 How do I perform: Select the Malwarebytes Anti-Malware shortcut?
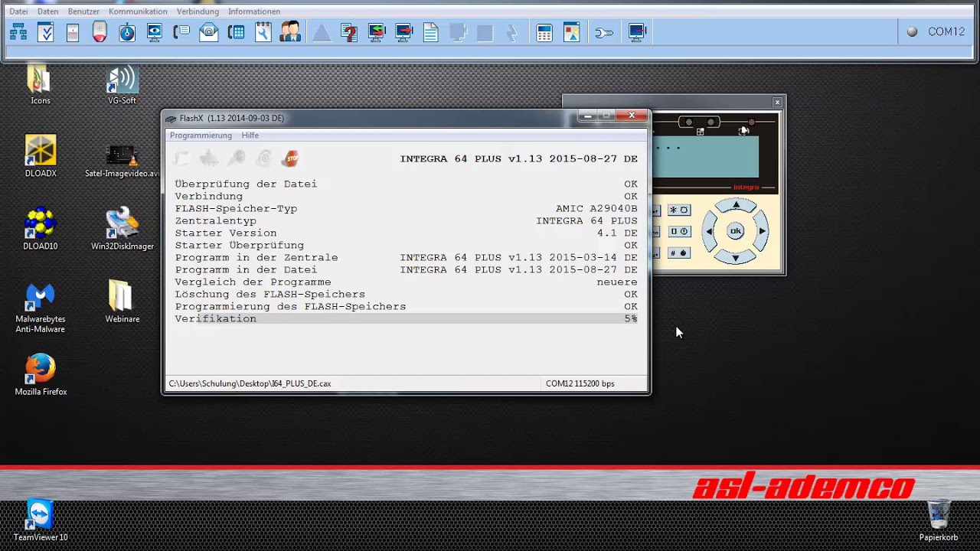(41, 308)
